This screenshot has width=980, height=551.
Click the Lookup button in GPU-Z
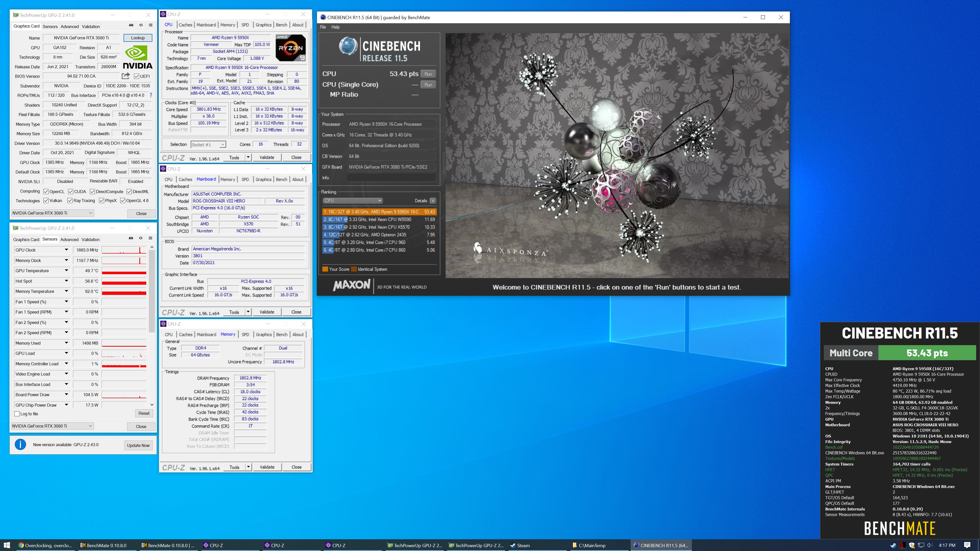(138, 38)
